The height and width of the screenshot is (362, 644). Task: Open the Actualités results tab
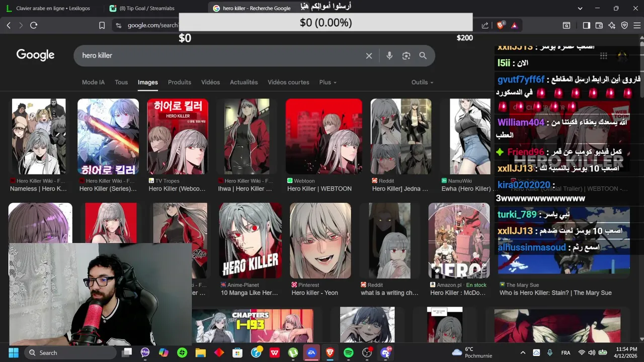[x=244, y=82]
